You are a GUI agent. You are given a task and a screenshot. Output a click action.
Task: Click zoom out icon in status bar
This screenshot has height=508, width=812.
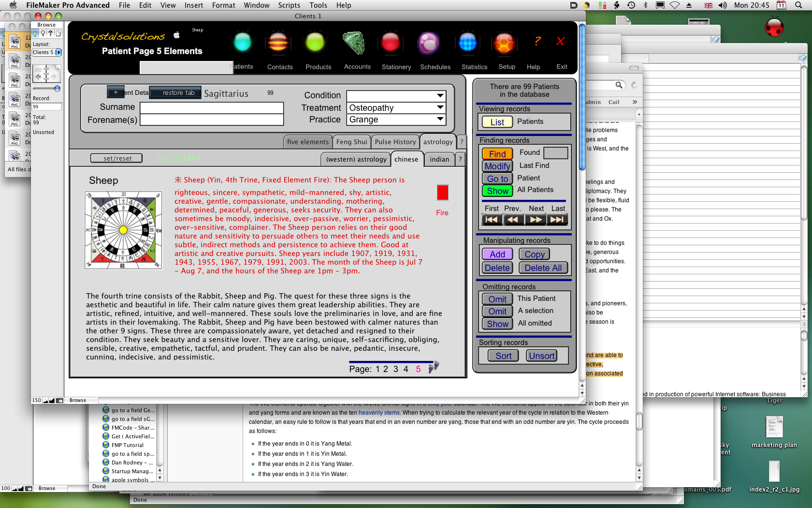tap(45, 401)
